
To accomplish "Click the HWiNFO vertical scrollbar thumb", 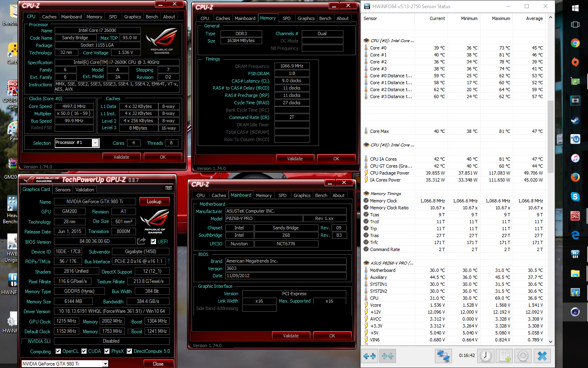I will tap(550, 137).
